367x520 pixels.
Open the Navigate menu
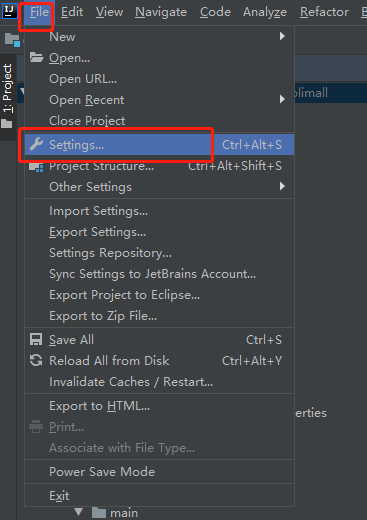(161, 12)
